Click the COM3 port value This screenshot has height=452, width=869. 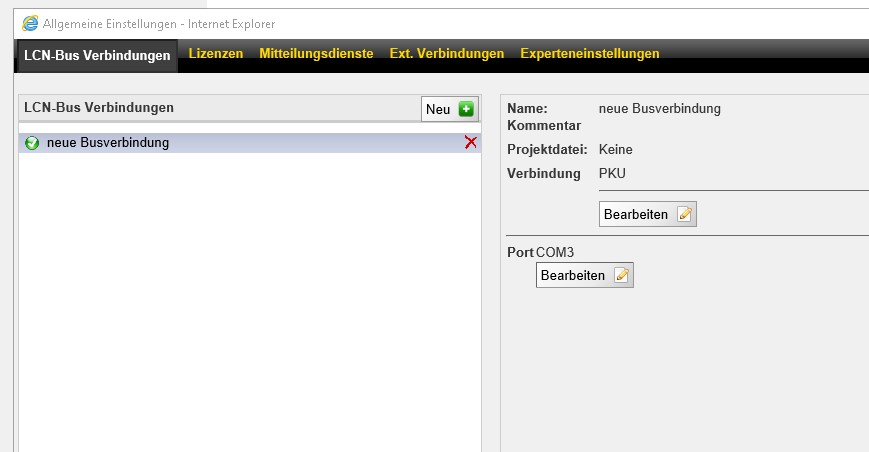[x=555, y=252]
